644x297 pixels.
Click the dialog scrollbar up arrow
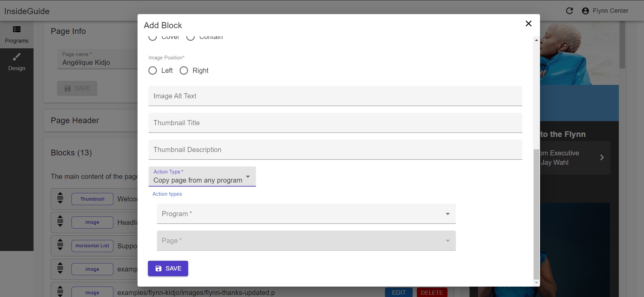[536, 40]
